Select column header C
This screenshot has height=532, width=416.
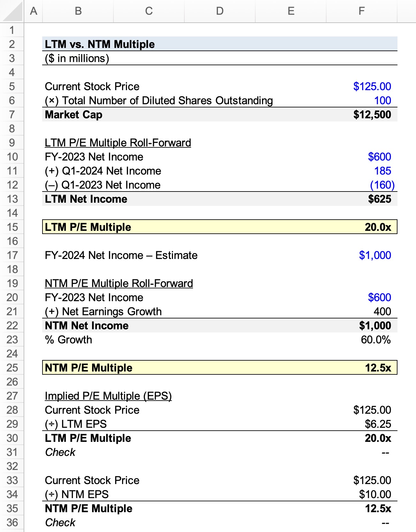tap(149, 11)
